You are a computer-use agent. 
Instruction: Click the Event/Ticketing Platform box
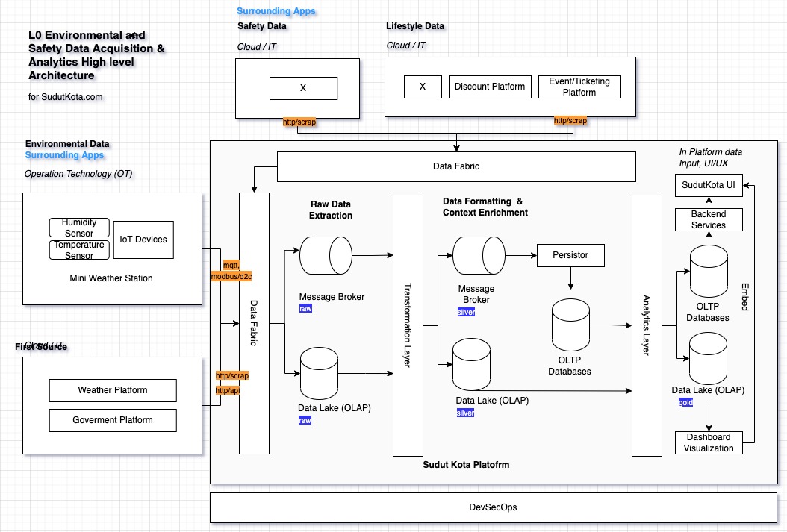tap(579, 87)
